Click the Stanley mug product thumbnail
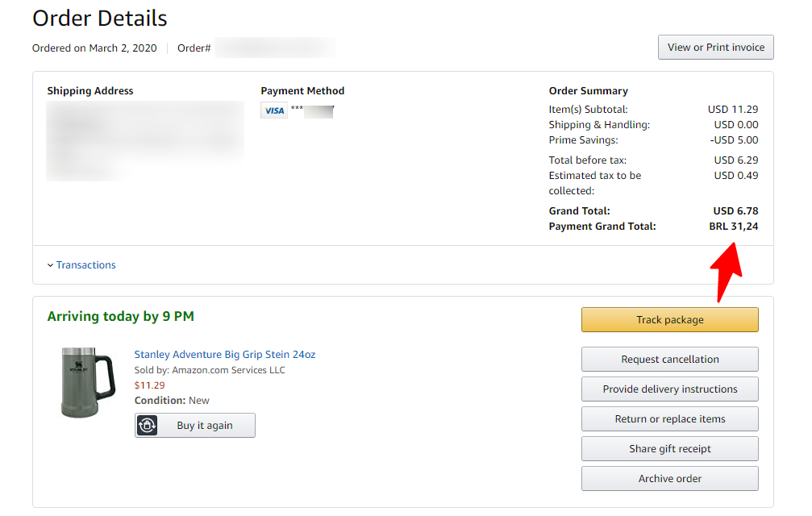Viewport: 812px width, 516px height. 88,382
